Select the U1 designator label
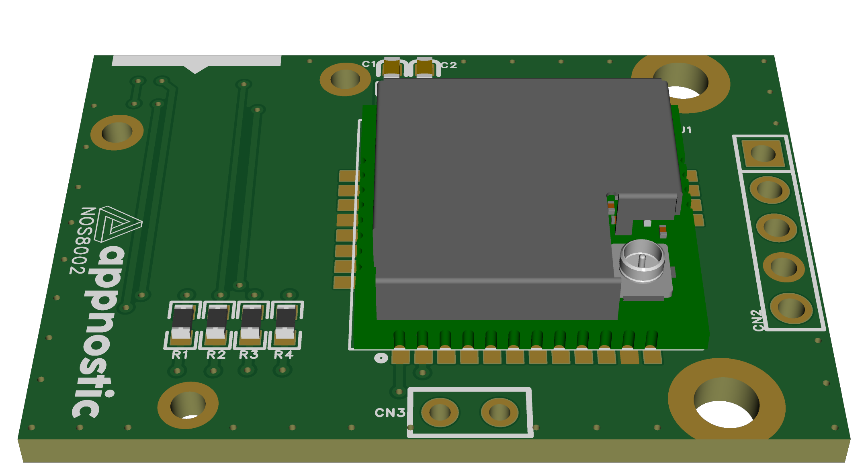Screen dimensions: 868x474 click(686, 130)
